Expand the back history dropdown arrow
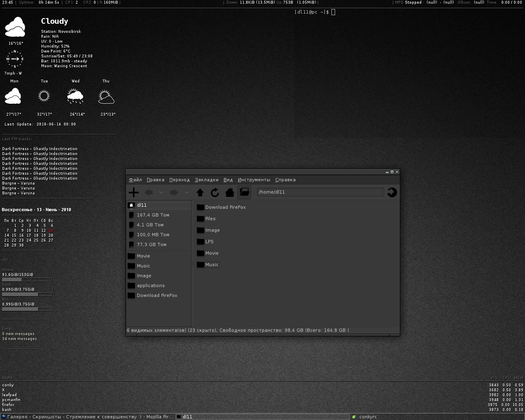Viewport: 525px width, 420px height. tap(161, 192)
